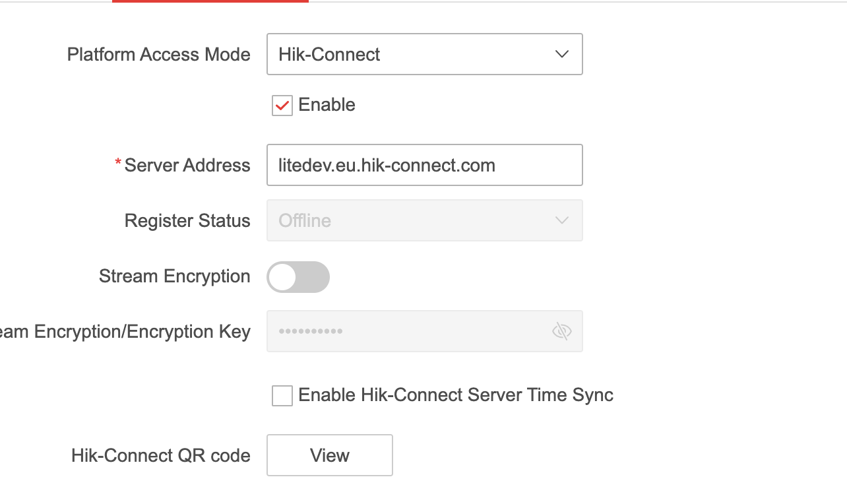Reveal the encryption key with eye icon

(561, 331)
